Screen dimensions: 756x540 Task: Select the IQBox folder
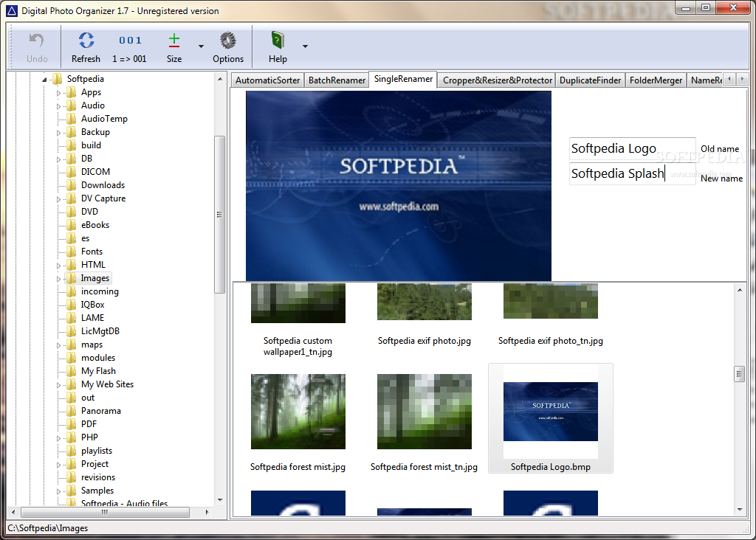point(92,305)
